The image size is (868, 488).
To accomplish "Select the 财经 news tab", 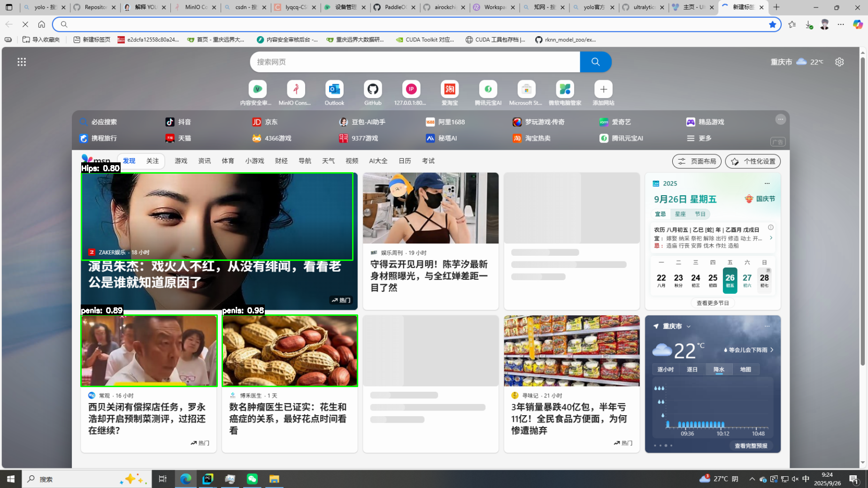I will click(x=281, y=161).
